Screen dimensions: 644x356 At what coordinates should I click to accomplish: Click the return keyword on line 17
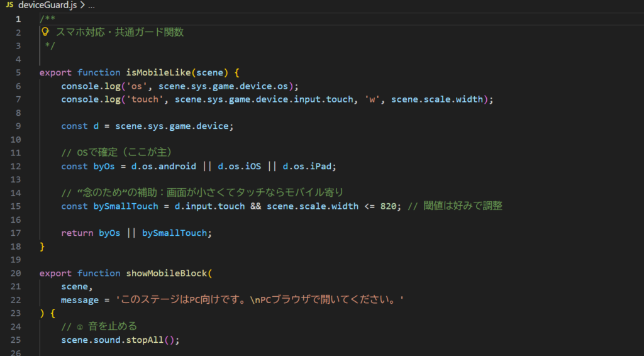click(x=77, y=233)
